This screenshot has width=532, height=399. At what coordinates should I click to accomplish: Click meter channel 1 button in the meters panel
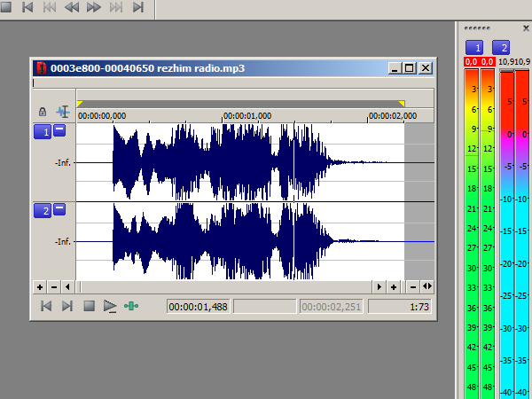(x=474, y=48)
